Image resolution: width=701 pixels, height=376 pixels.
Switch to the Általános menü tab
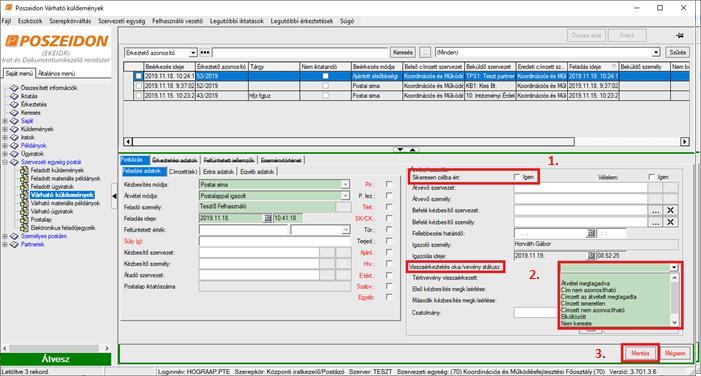pos(56,73)
